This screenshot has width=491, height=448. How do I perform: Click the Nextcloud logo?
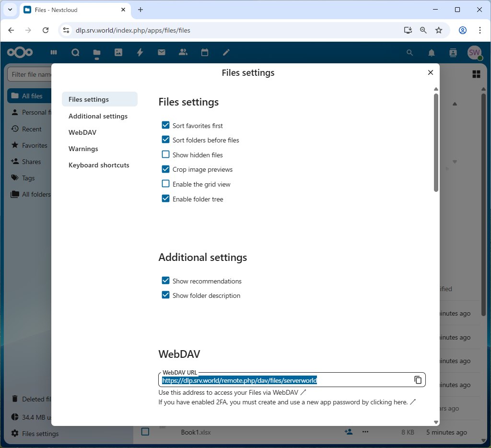(20, 53)
